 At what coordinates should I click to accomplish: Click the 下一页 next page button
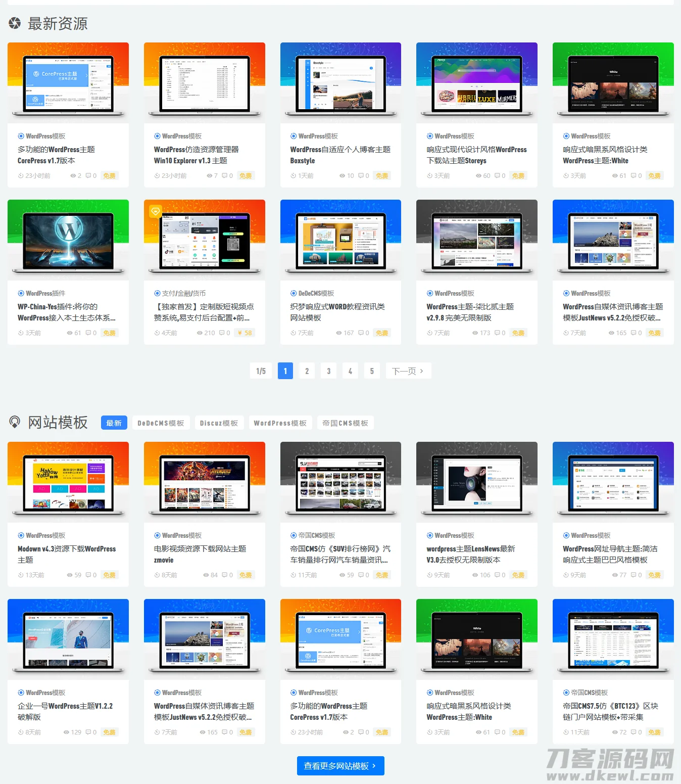coord(408,371)
